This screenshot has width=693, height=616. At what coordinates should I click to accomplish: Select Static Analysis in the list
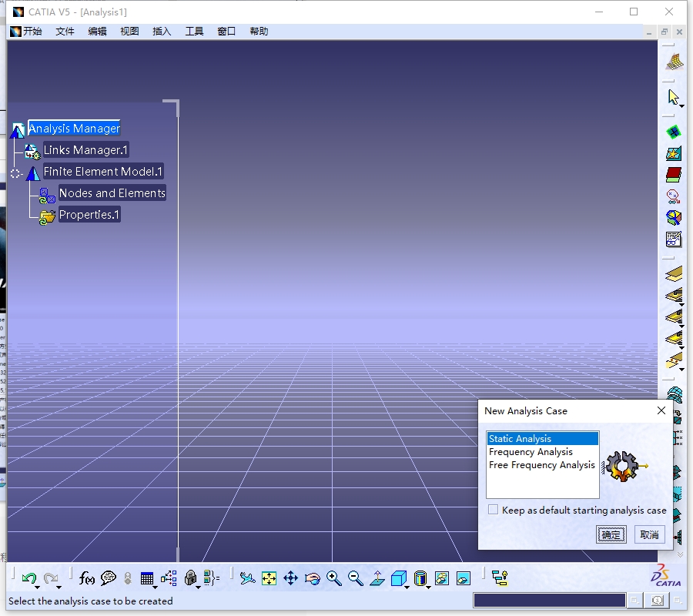(x=543, y=438)
